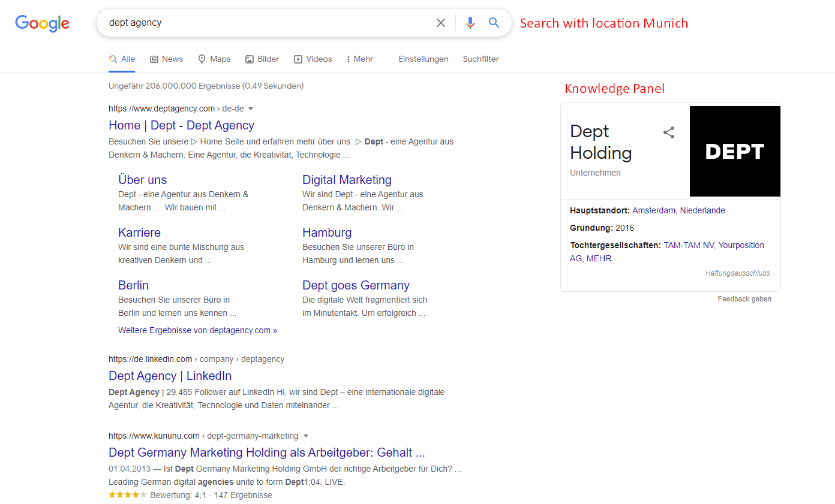This screenshot has height=504, width=835.
Task: Share the Dept Holding knowledge panel
Action: (669, 132)
